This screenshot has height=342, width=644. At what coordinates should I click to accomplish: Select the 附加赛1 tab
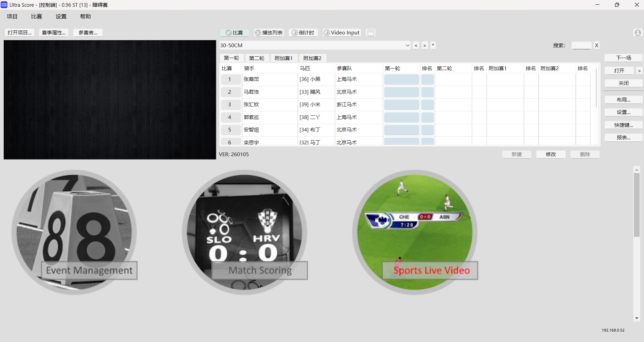pos(283,58)
